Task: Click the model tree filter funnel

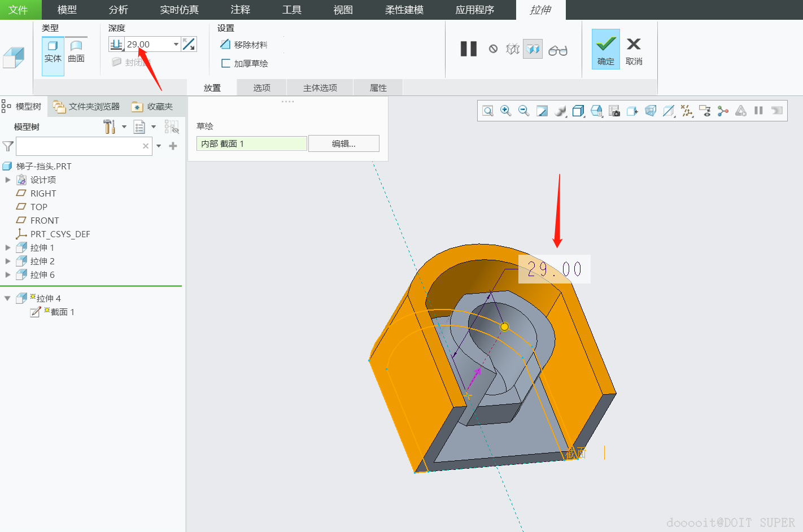Action: coord(8,146)
